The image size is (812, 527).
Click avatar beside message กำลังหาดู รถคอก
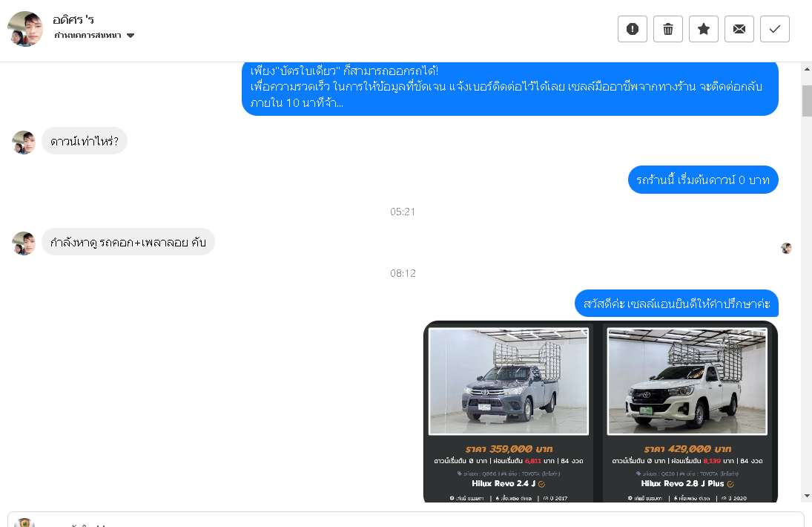pyautogui.click(x=24, y=243)
